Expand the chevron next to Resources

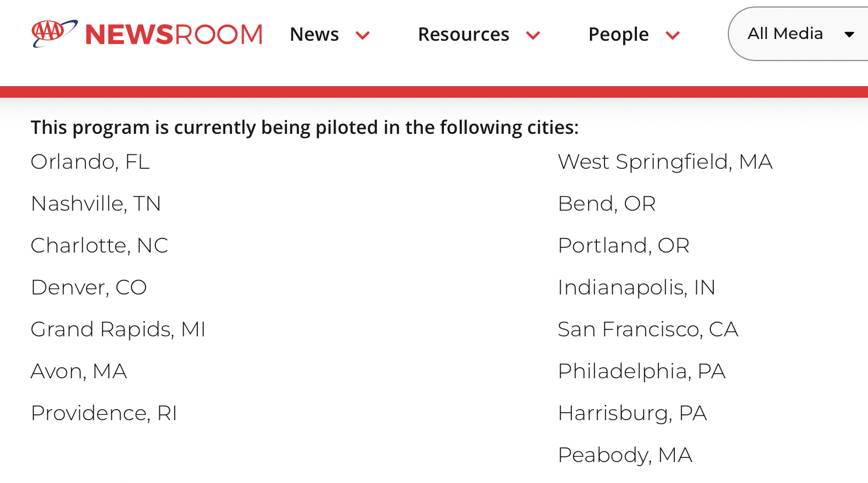(x=533, y=35)
